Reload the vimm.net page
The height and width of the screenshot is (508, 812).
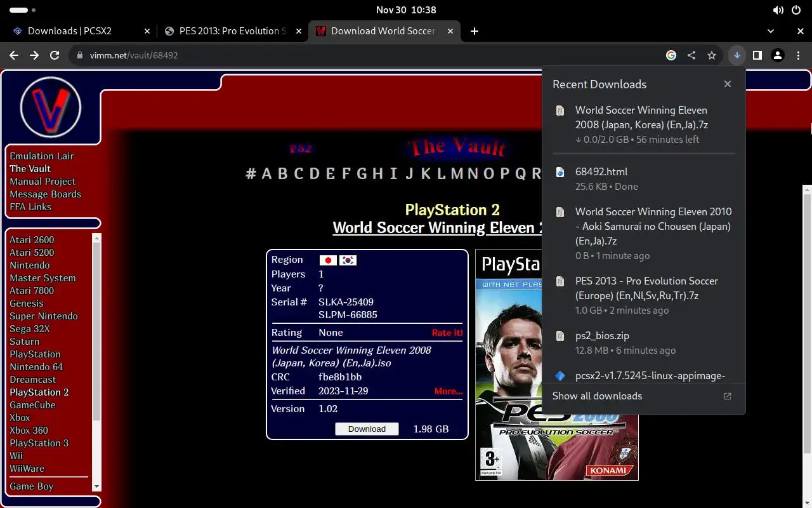click(55, 55)
